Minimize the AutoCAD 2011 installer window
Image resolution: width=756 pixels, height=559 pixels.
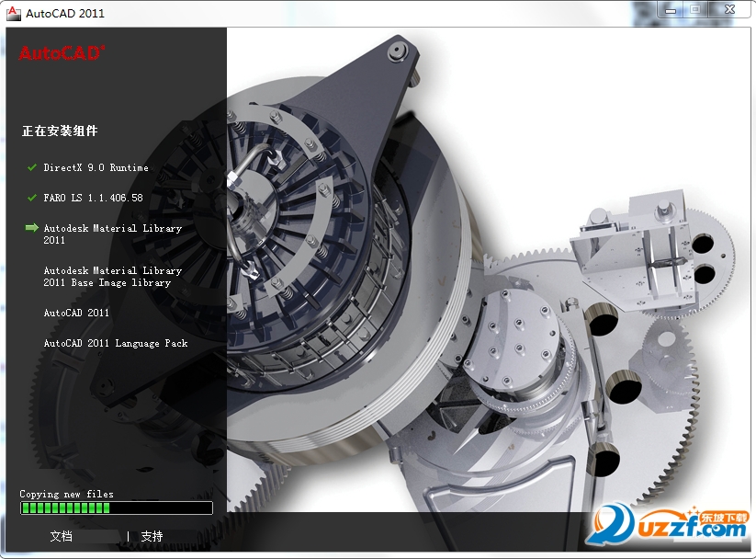coord(671,10)
